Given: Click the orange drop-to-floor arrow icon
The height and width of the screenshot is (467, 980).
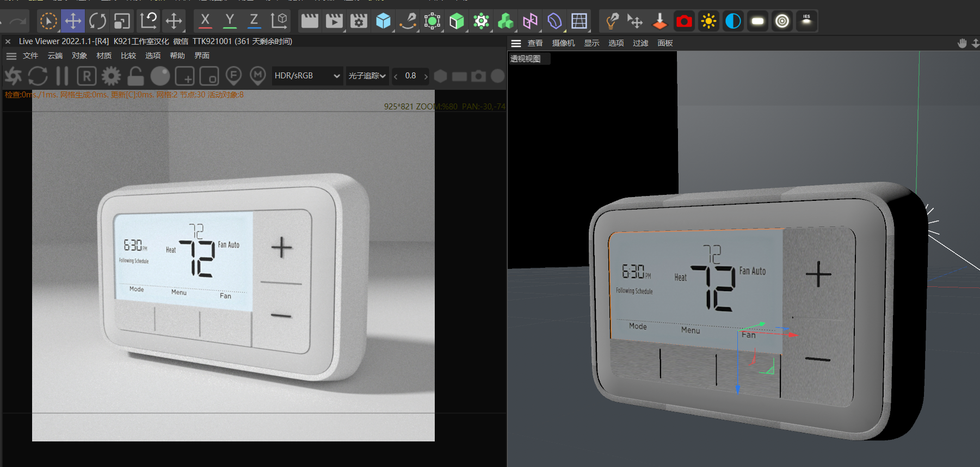Looking at the screenshot, I should point(660,21).
